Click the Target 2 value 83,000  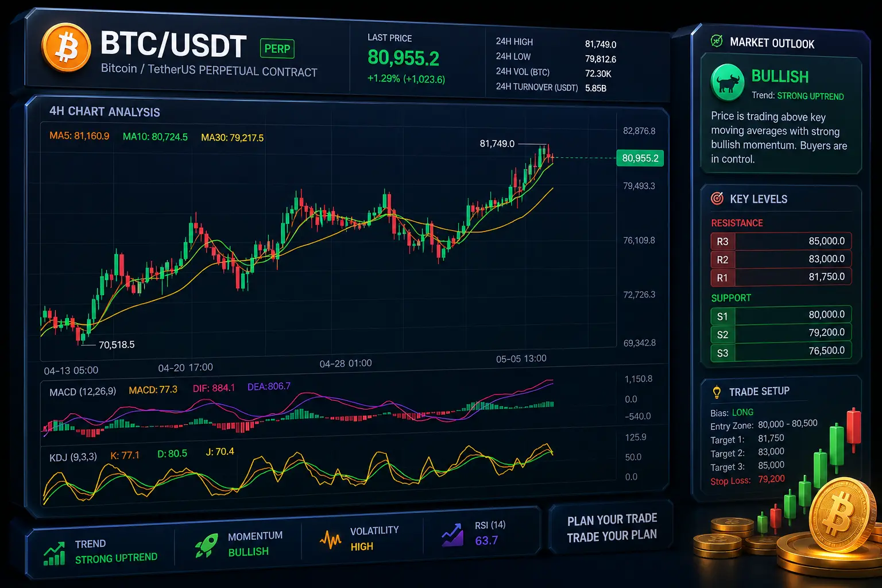(x=771, y=452)
